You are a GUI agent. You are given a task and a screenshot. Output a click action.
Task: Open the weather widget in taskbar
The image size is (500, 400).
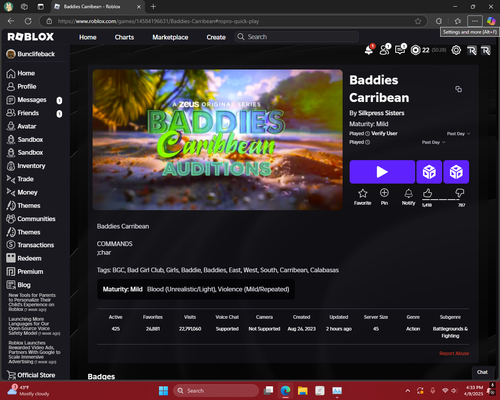click(x=28, y=390)
